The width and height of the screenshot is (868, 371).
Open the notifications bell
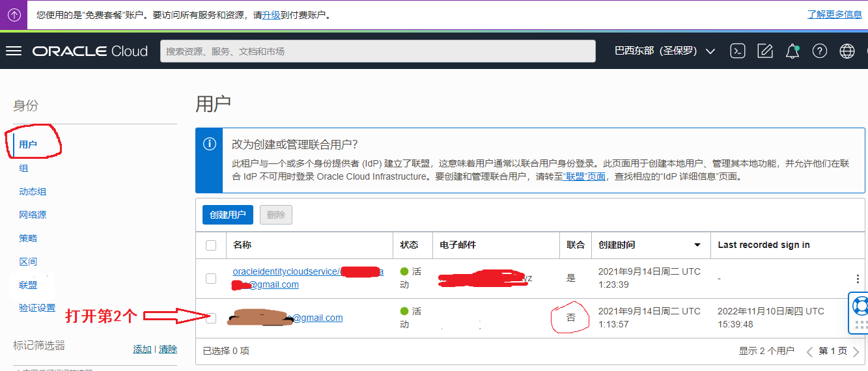tap(792, 51)
